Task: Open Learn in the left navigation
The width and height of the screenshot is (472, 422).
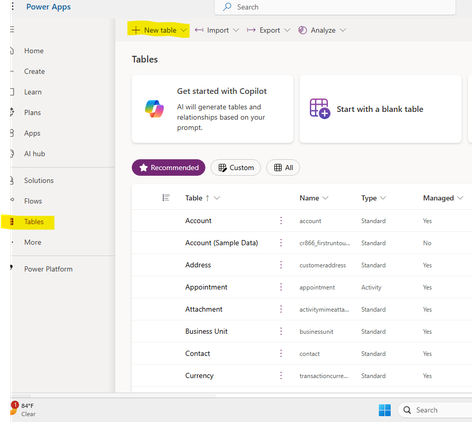Action: coord(33,92)
